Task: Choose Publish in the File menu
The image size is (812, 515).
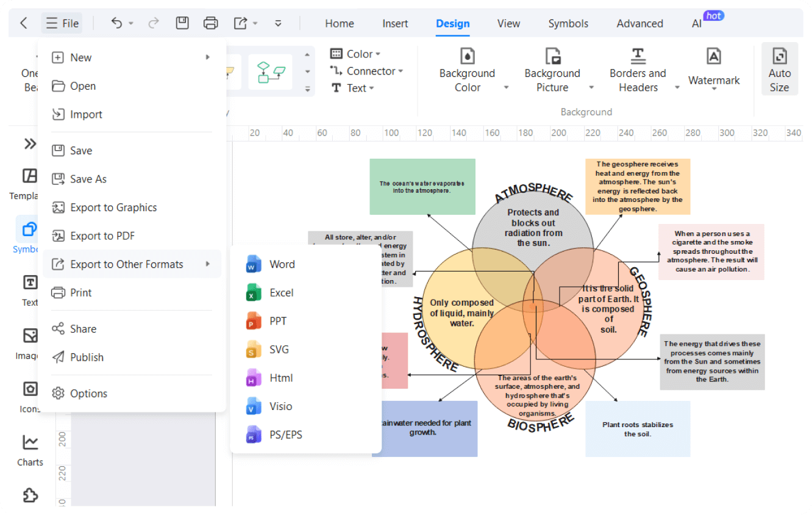Action: click(132, 357)
